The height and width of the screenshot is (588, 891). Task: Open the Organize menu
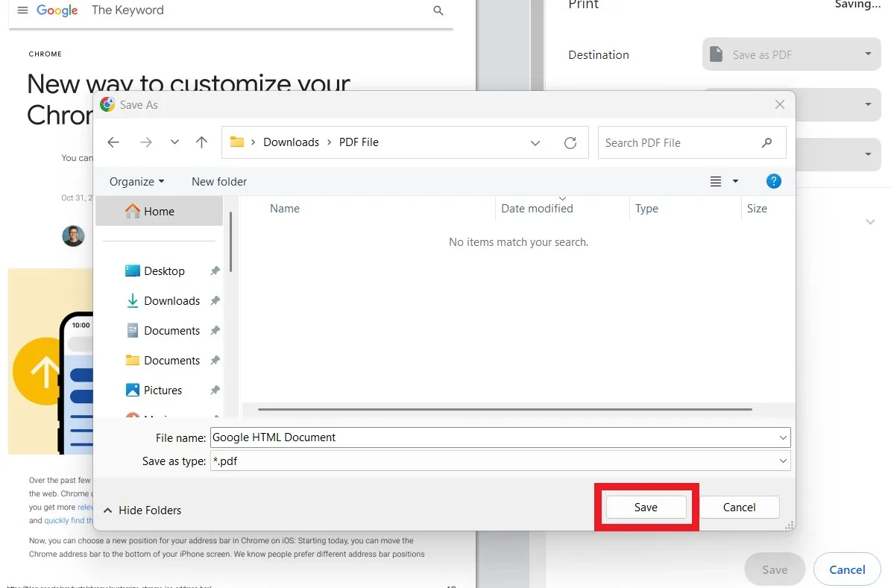tap(136, 181)
